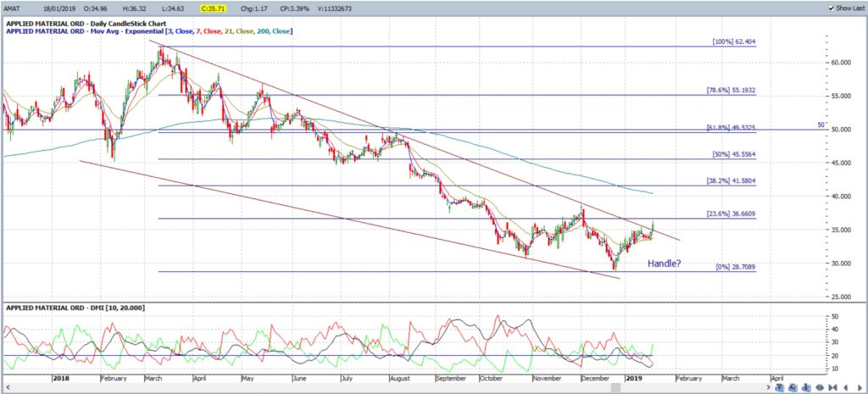868x394 pixels.
Task: Click the first blue chart-tool icon in bottom toolbar
Action: tap(780, 387)
